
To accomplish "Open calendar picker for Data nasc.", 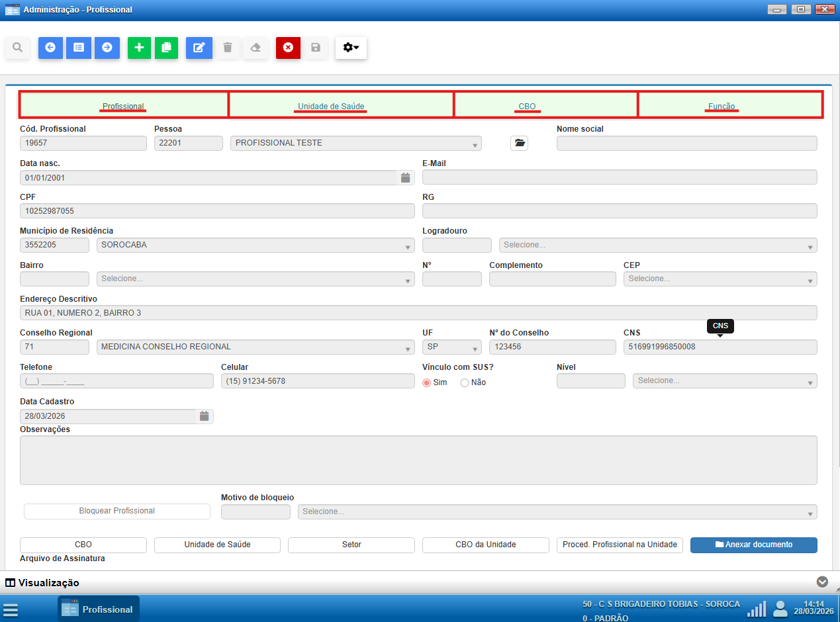I will pos(406,177).
